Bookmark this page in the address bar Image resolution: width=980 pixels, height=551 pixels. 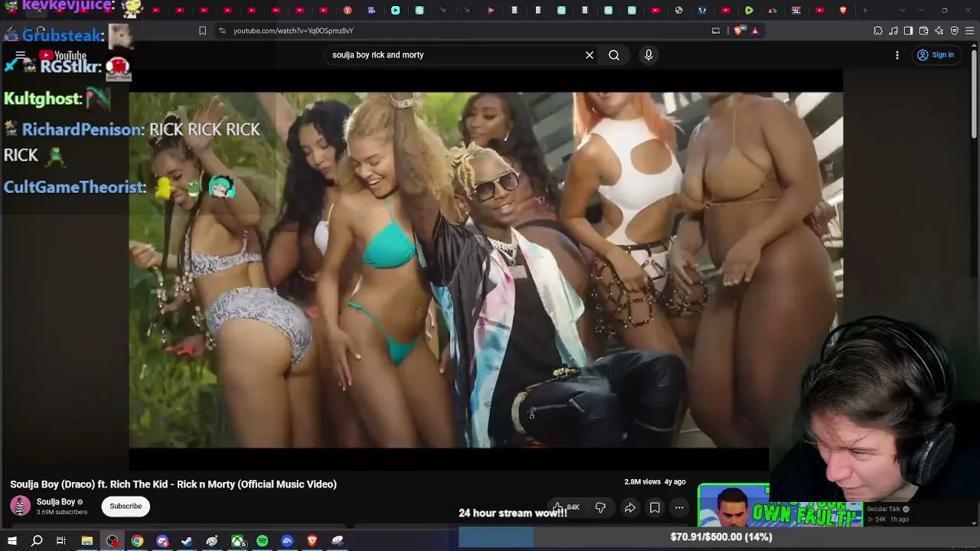[x=202, y=31]
